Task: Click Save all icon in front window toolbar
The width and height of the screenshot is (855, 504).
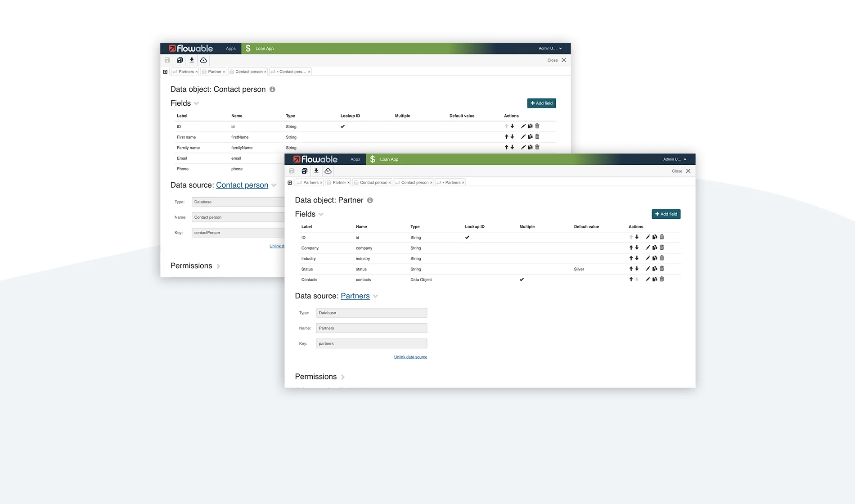Action: pyautogui.click(x=304, y=171)
